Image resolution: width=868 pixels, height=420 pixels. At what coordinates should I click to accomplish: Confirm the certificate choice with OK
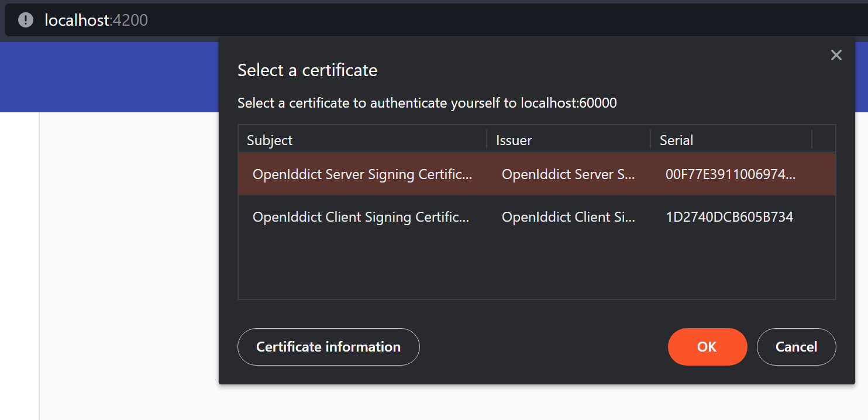point(707,346)
